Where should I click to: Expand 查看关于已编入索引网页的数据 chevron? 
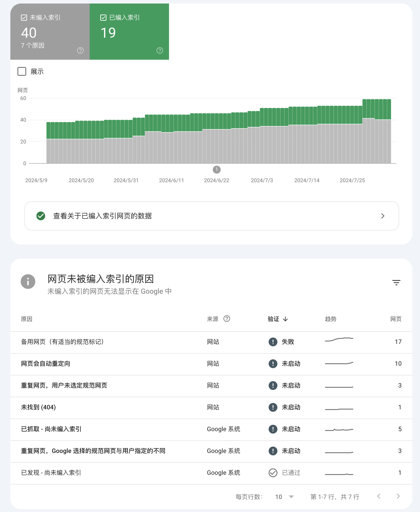[383, 216]
